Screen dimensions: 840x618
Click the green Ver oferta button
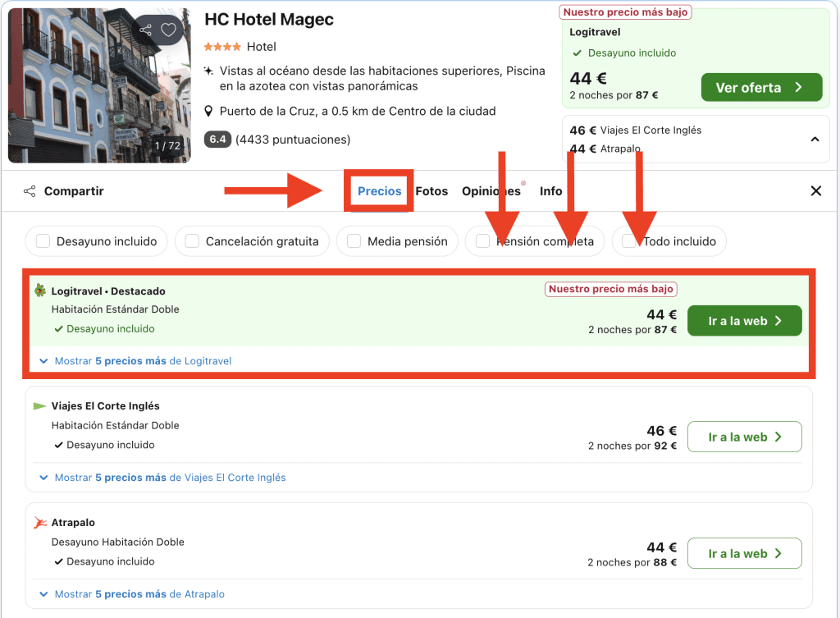tap(760, 88)
